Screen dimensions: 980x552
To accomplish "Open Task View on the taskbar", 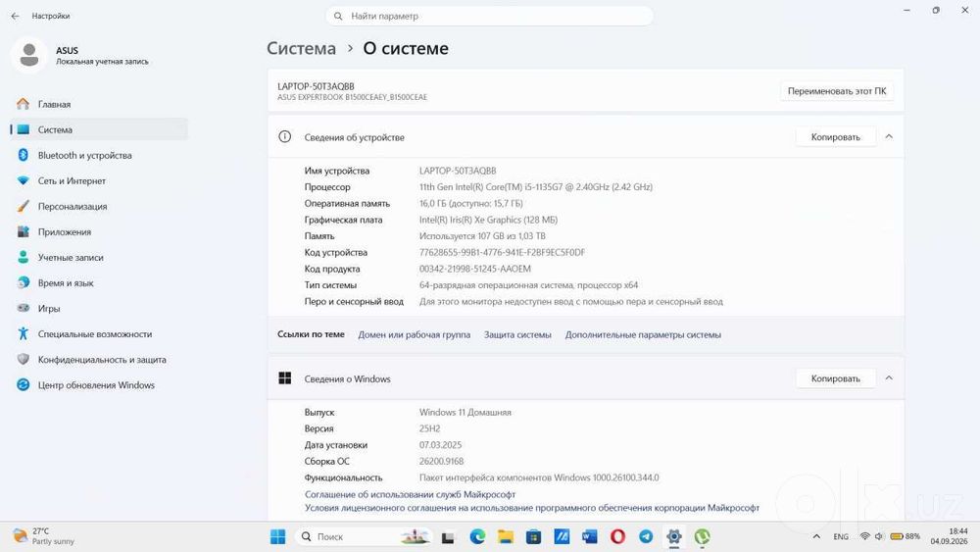I will [x=448, y=537].
